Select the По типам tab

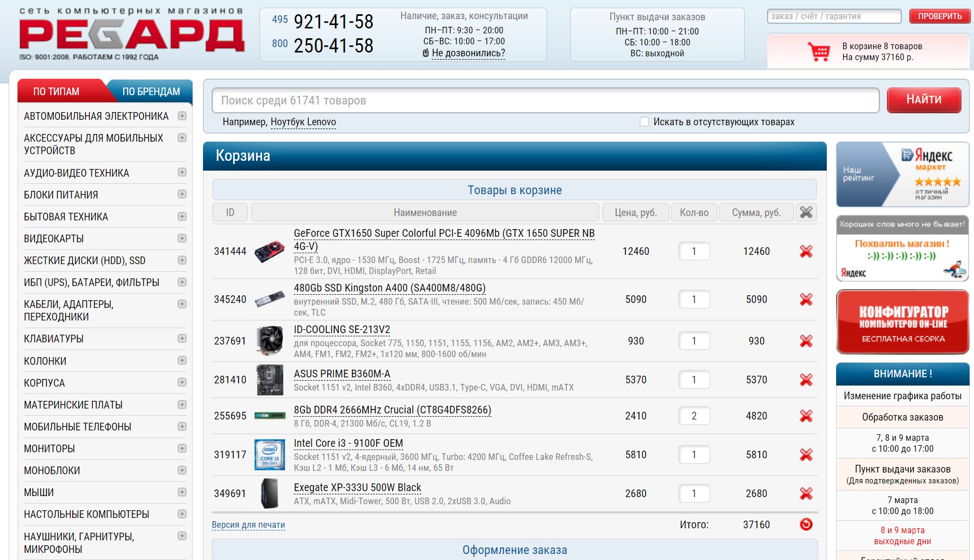(x=56, y=91)
